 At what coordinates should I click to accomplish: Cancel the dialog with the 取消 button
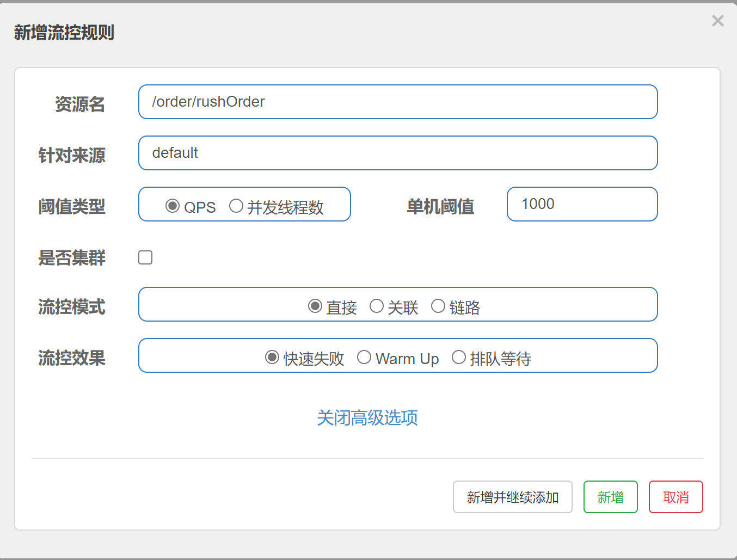tap(675, 497)
